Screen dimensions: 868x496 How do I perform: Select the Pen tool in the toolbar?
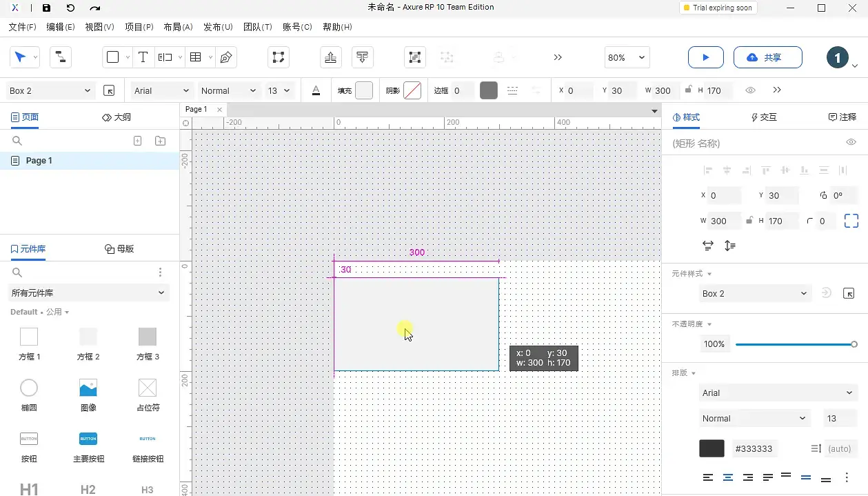pyautogui.click(x=226, y=57)
